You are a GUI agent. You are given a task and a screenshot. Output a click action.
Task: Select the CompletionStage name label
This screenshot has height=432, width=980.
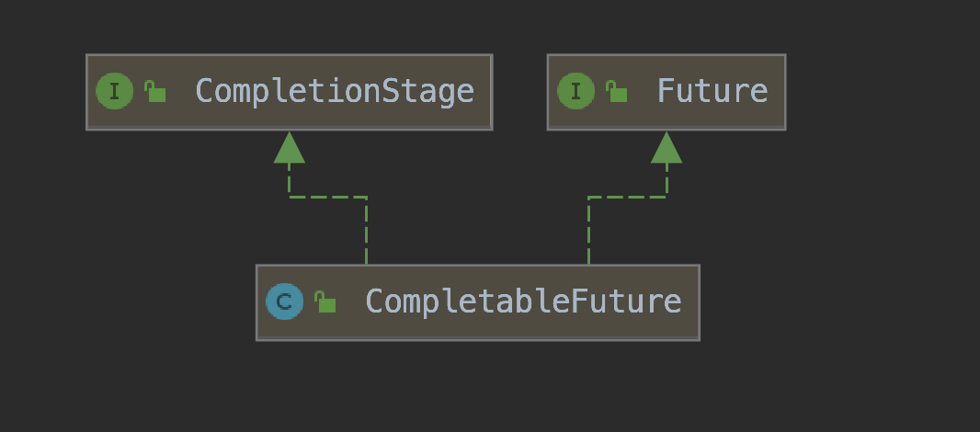[x=335, y=92]
